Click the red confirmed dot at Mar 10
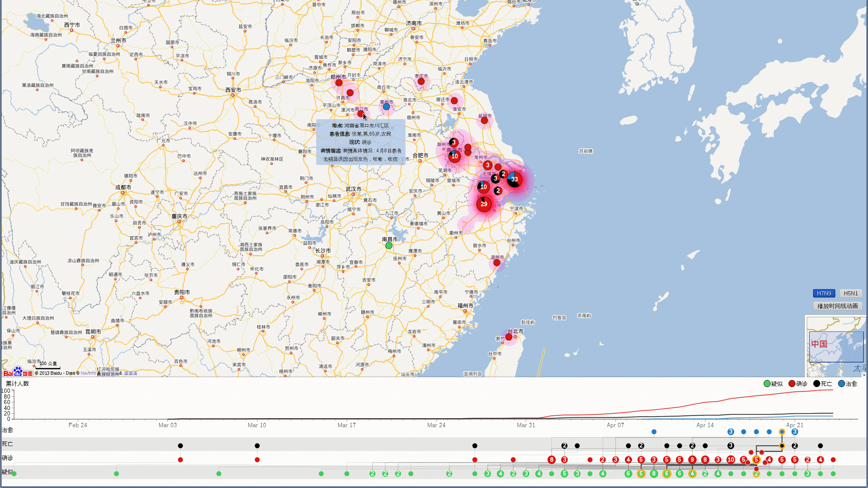The width and height of the screenshot is (868, 488). tap(257, 460)
